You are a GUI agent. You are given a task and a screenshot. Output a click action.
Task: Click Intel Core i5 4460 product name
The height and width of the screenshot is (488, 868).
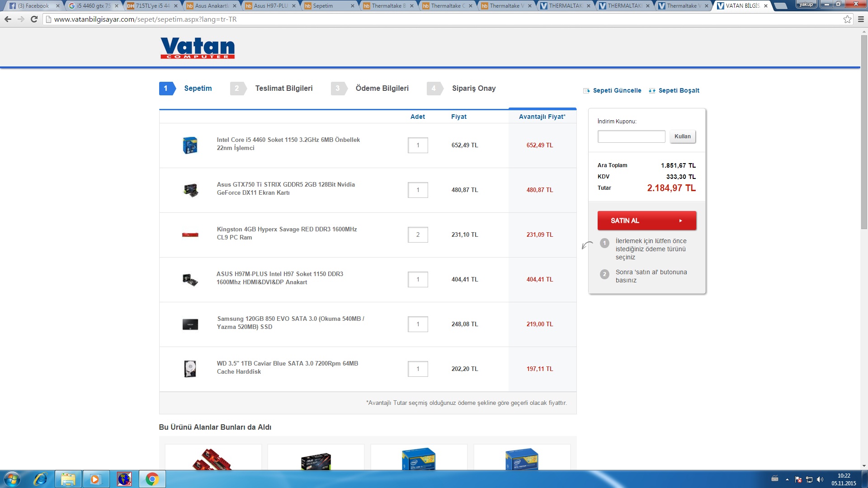pyautogui.click(x=288, y=144)
